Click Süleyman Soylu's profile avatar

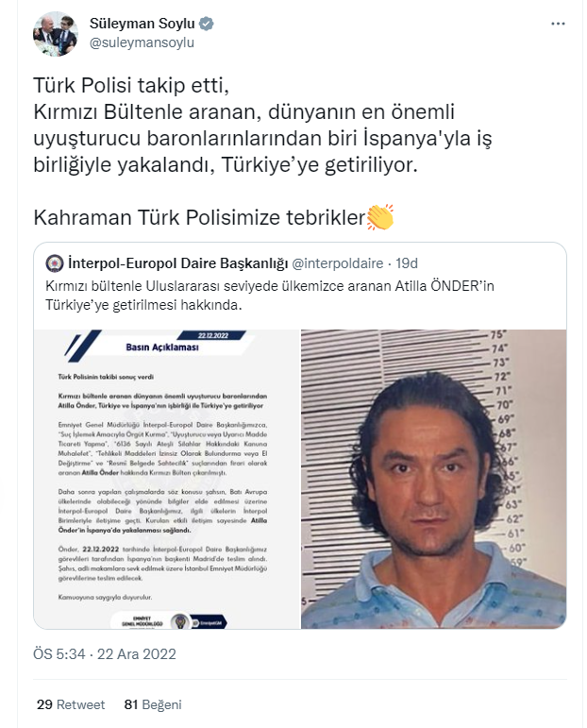click(56, 34)
